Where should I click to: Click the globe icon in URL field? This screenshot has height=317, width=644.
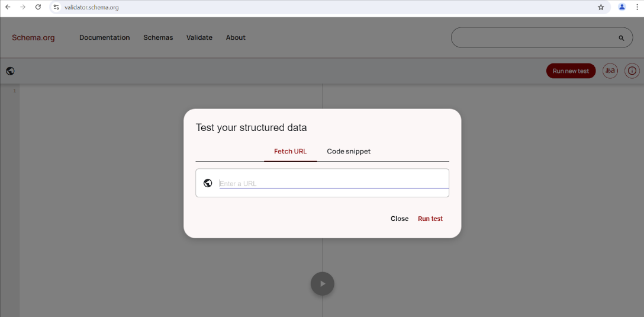207,183
